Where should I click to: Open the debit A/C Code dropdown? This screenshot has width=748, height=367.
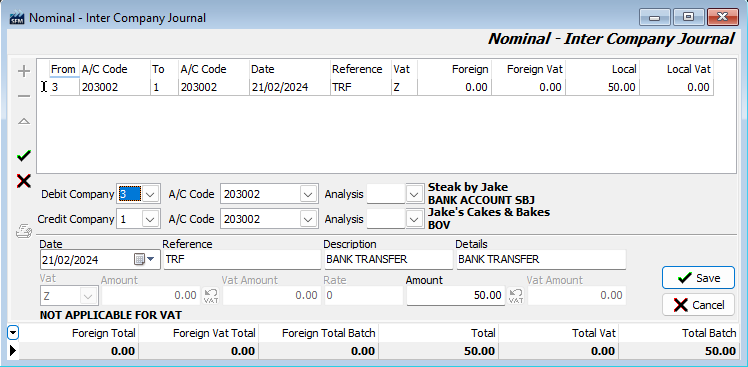click(308, 194)
